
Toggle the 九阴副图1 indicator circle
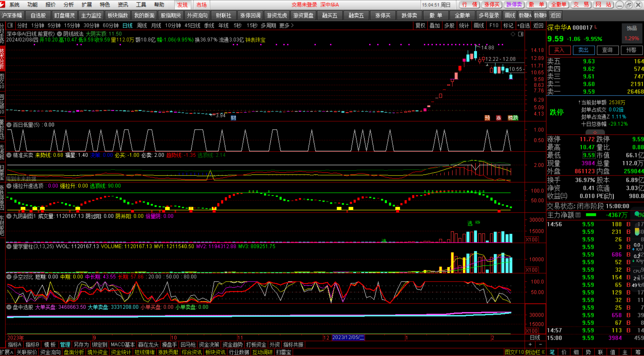click(9, 216)
